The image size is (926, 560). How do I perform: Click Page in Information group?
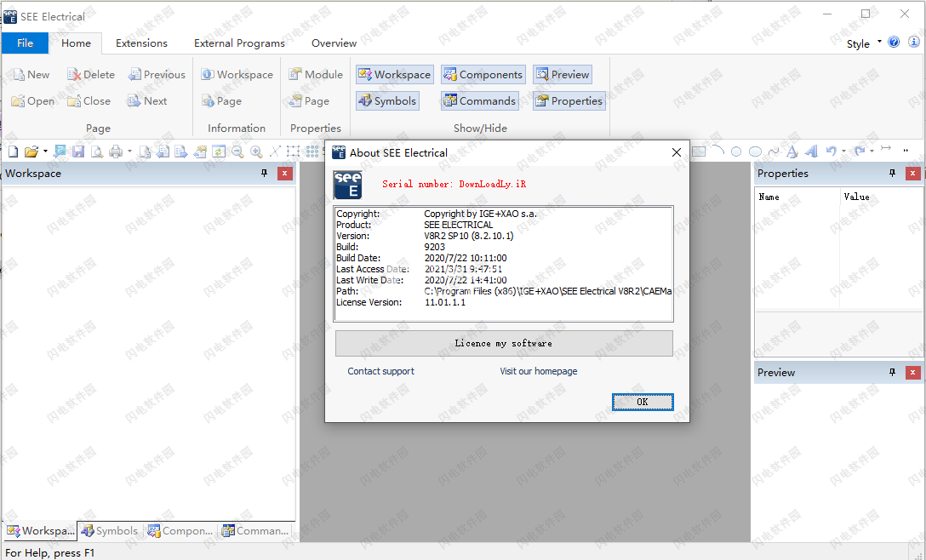pyautogui.click(x=221, y=101)
